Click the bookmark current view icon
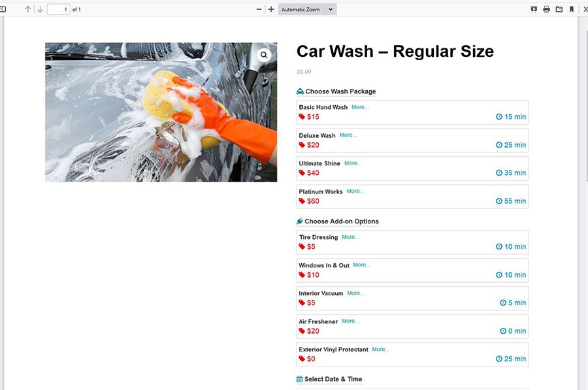The height and width of the screenshot is (390, 588). tap(572, 9)
